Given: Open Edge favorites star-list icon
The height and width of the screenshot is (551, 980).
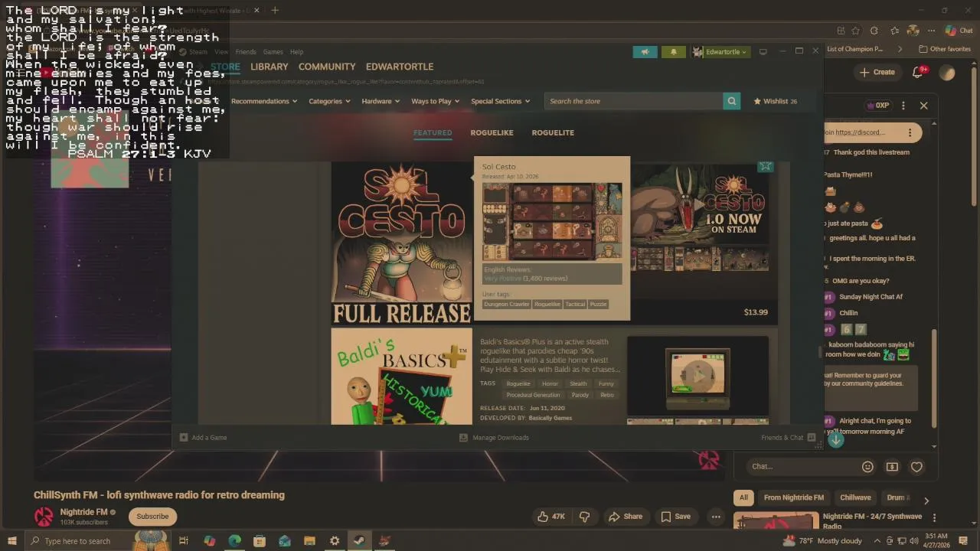Looking at the screenshot, I should pyautogui.click(x=894, y=31).
